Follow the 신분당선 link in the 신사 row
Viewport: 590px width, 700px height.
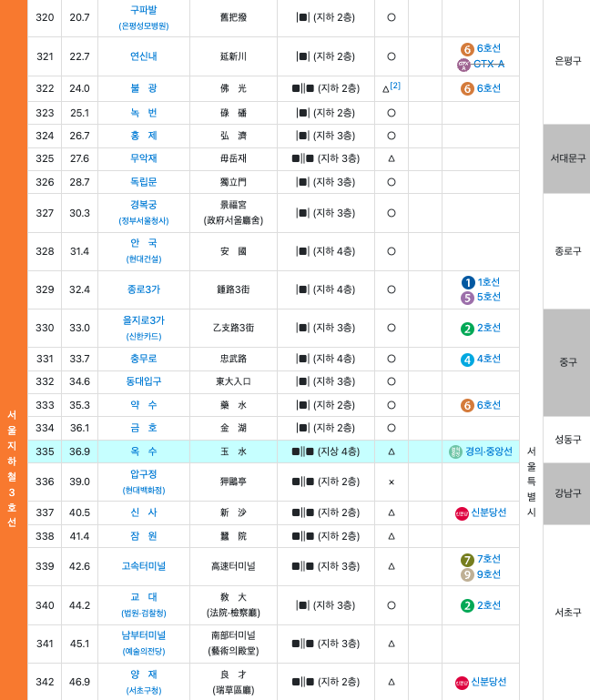tap(489, 512)
